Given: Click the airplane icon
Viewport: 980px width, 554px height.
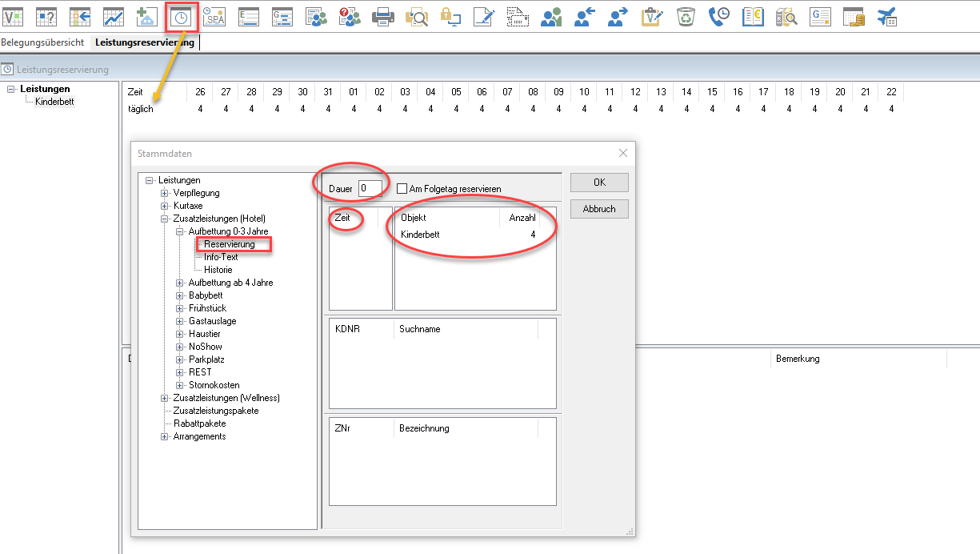Looking at the screenshot, I should point(886,16).
